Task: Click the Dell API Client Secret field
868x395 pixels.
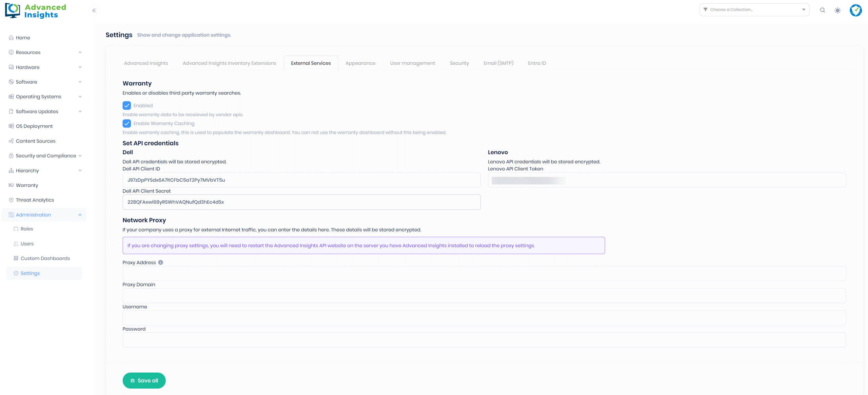Action: coord(301,202)
